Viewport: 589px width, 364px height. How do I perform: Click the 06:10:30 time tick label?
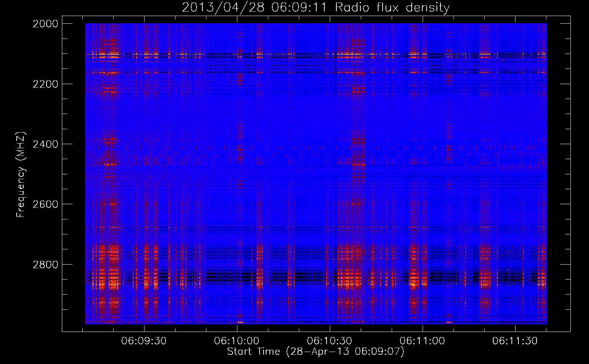[x=329, y=341]
